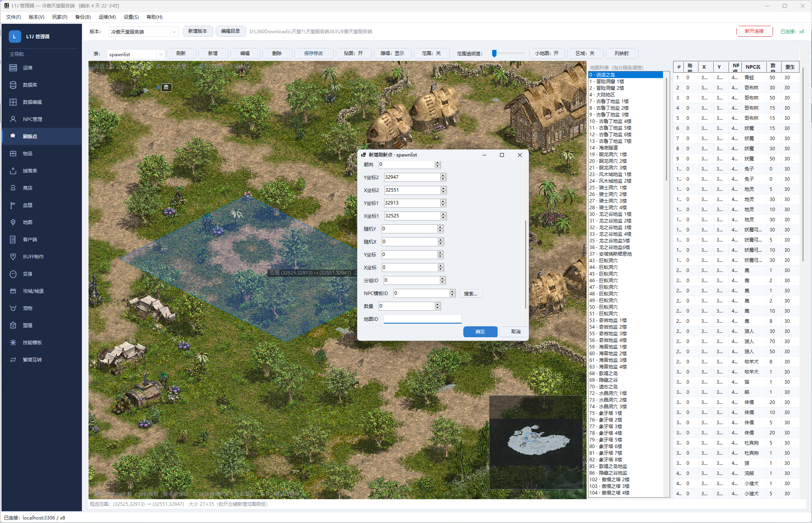The width and height of the screenshot is (812, 523).
Task: Toggle the 范围: 关 button
Action: 431,53
